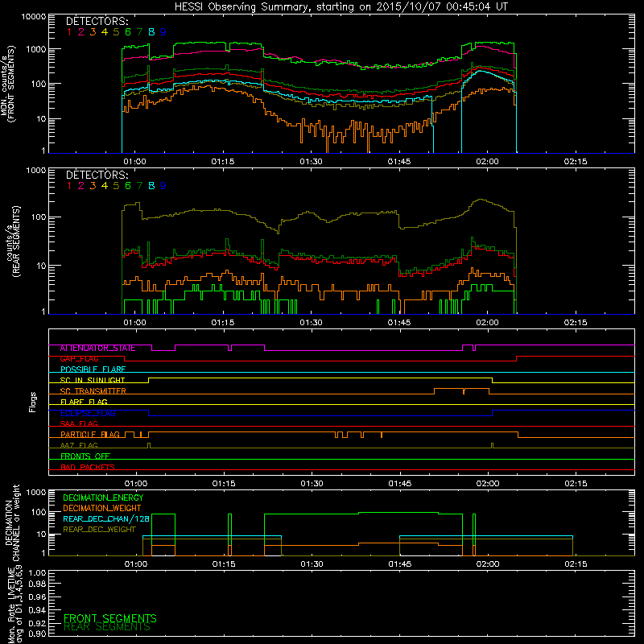
Task: Click the ECLIPSE_FLAG label
Action: [88, 413]
